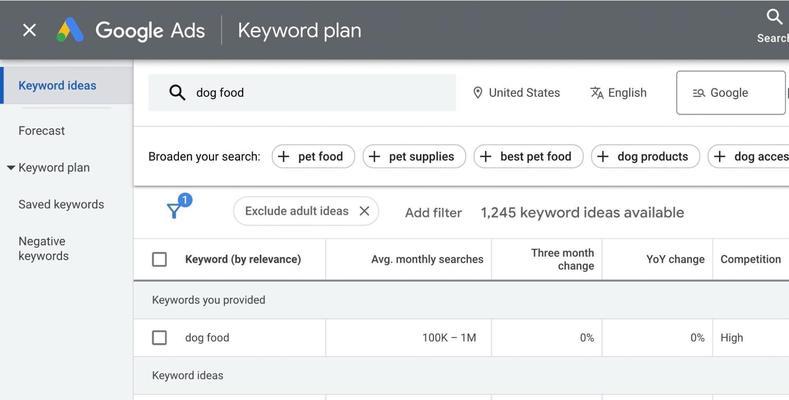Remove the Exclude adult ideas filter chip

[364, 211]
